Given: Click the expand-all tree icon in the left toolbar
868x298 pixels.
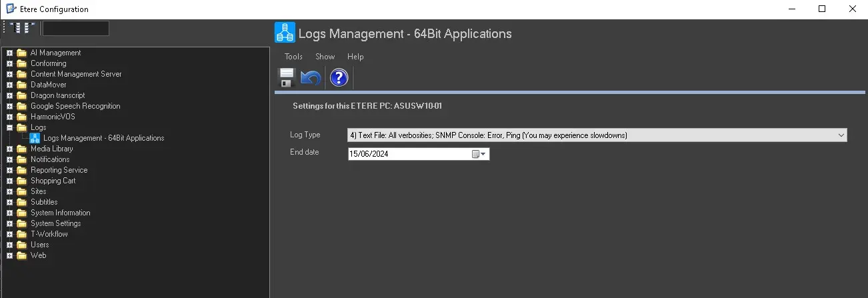Looking at the screenshot, I should point(16,28).
